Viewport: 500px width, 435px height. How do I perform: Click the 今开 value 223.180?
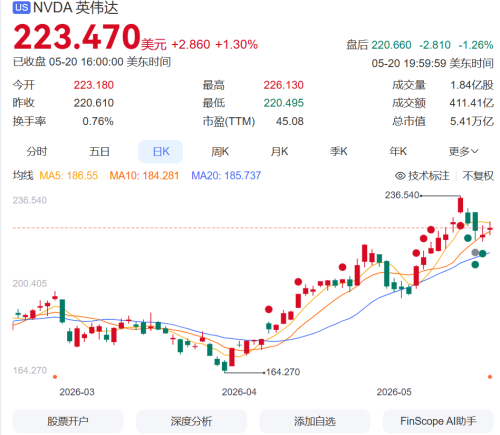tap(94, 85)
